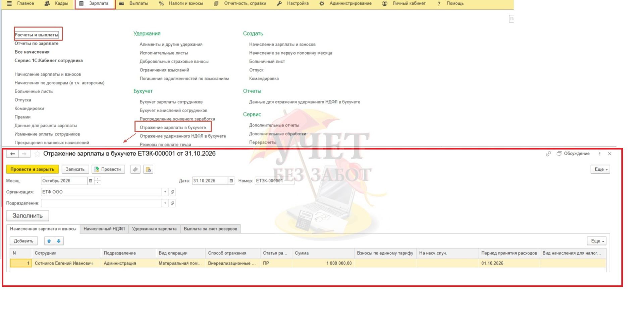
Task: Switch to Выплата за счет резервов tab
Action: pyautogui.click(x=210, y=229)
